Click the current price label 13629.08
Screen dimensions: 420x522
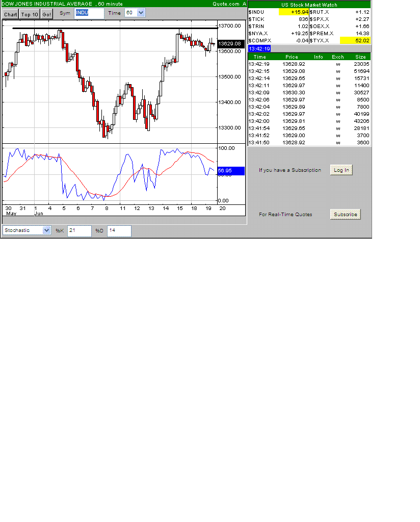point(231,44)
